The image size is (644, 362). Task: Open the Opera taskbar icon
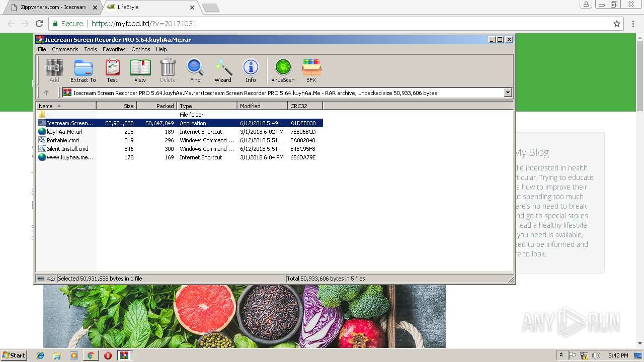pyautogui.click(x=108, y=355)
